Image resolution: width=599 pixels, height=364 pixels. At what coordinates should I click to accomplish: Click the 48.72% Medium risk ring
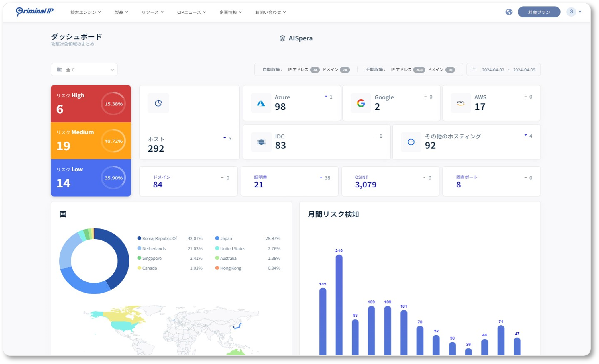click(x=113, y=141)
